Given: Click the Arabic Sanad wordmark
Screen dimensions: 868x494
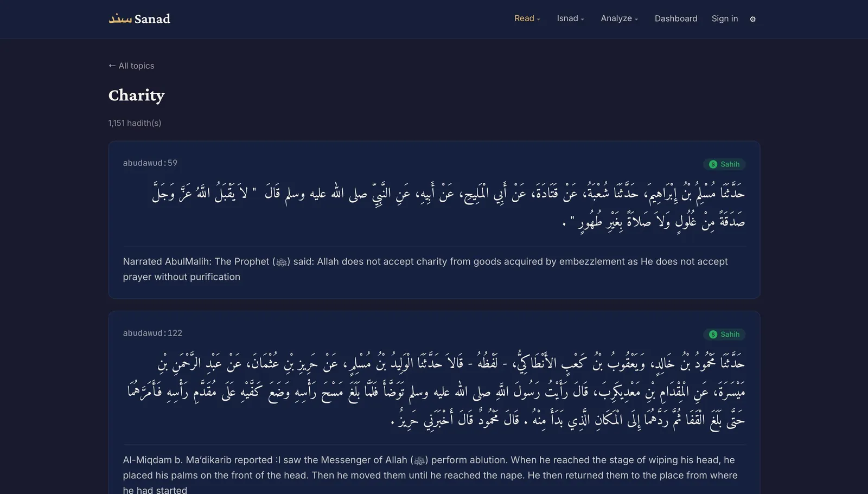Looking at the screenshot, I should [x=120, y=19].
